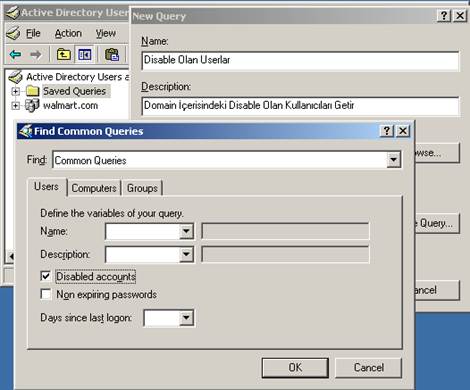The width and height of the screenshot is (470, 390).
Task: Expand the Saved Queries tree node
Action: coord(15,91)
